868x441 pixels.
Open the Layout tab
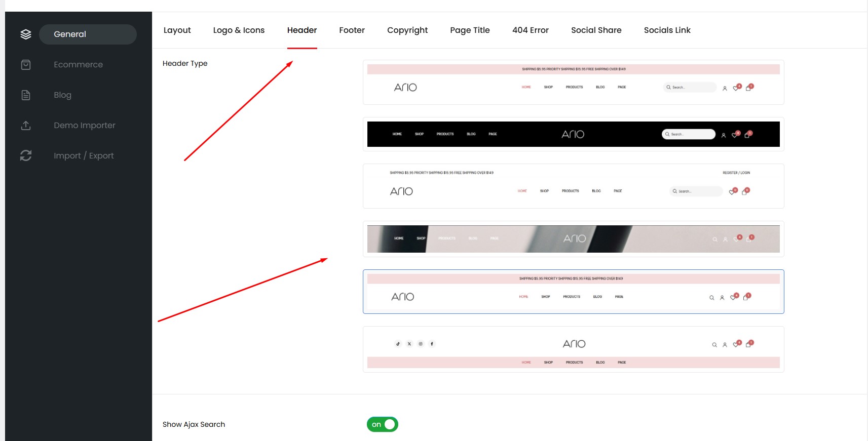coord(177,30)
